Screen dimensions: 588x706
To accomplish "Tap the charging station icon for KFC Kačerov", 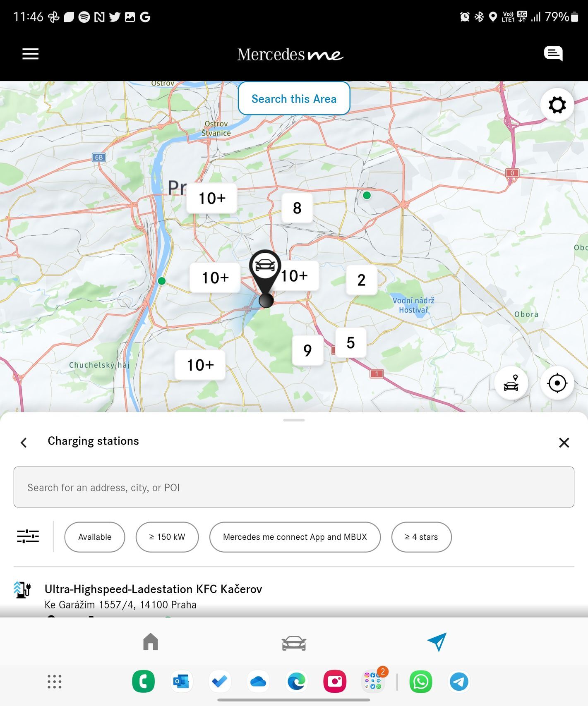I will [x=22, y=589].
